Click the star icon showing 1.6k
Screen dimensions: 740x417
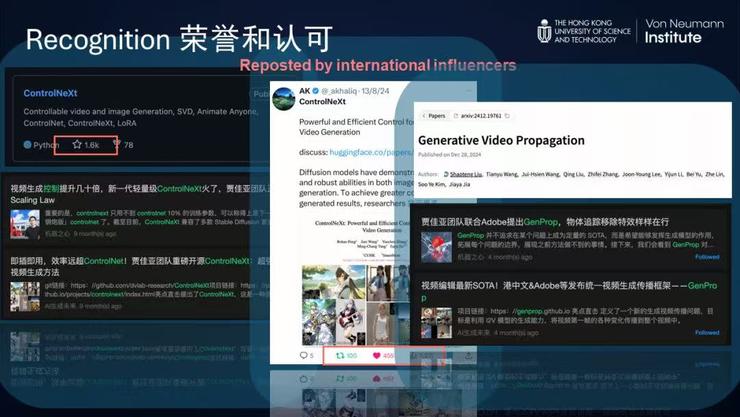point(77,144)
